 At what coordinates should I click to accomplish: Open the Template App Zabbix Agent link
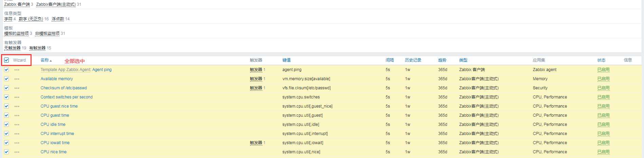coord(65,70)
